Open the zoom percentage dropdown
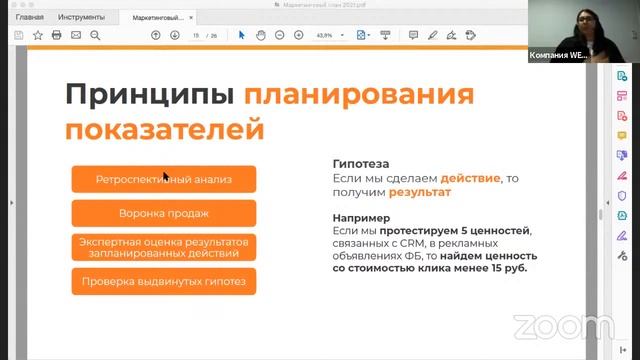This screenshot has height=360, width=640. click(x=342, y=36)
